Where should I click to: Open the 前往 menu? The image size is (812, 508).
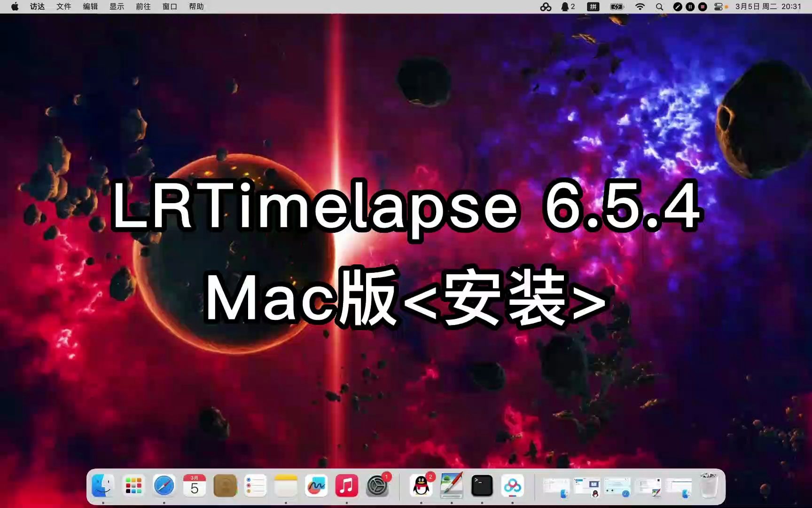point(143,7)
